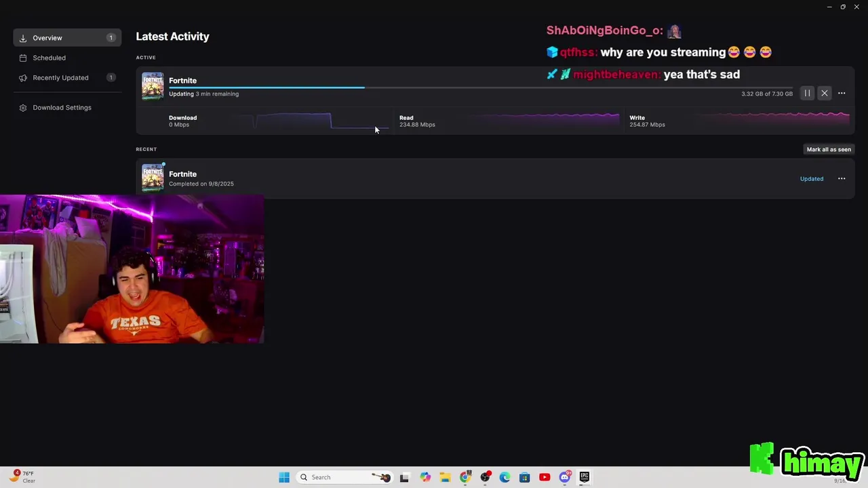The height and width of the screenshot is (488, 868).
Task: Click the Epic Games Launcher taskbar icon
Action: click(584, 477)
